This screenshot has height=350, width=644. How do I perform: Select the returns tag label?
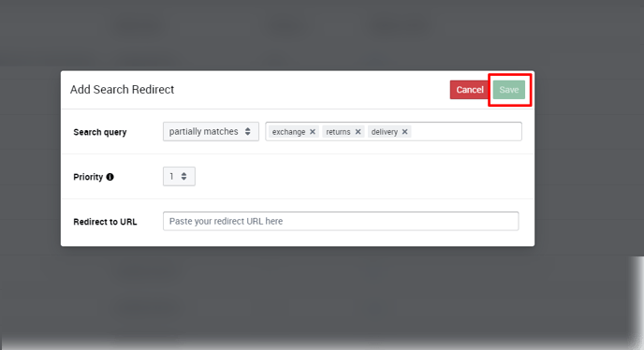coord(338,132)
